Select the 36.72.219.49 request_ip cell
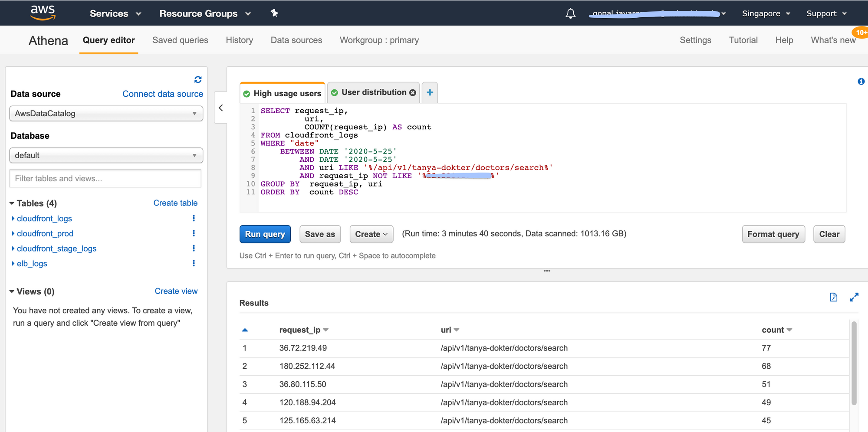The width and height of the screenshot is (868, 432). click(303, 348)
